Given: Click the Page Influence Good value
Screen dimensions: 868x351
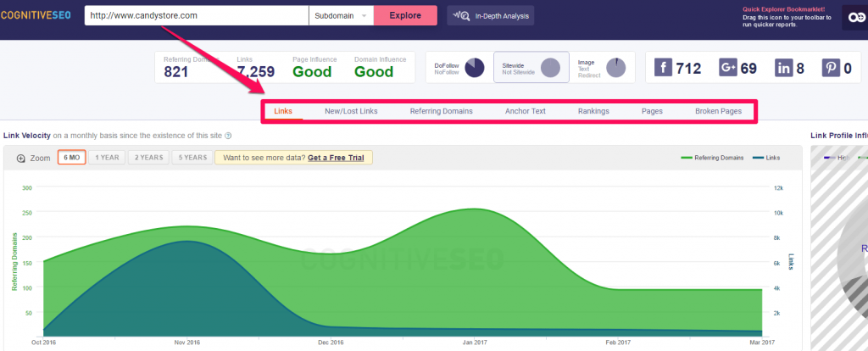Looking at the screenshot, I should [312, 72].
